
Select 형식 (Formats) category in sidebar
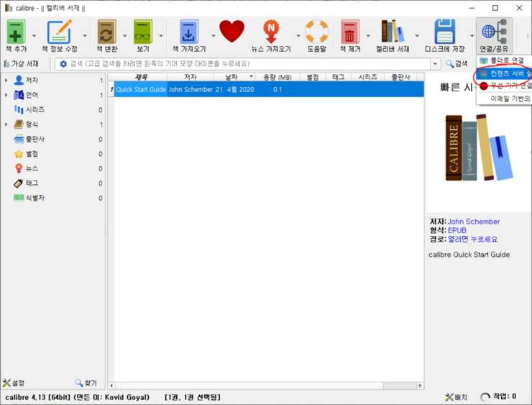(x=32, y=124)
